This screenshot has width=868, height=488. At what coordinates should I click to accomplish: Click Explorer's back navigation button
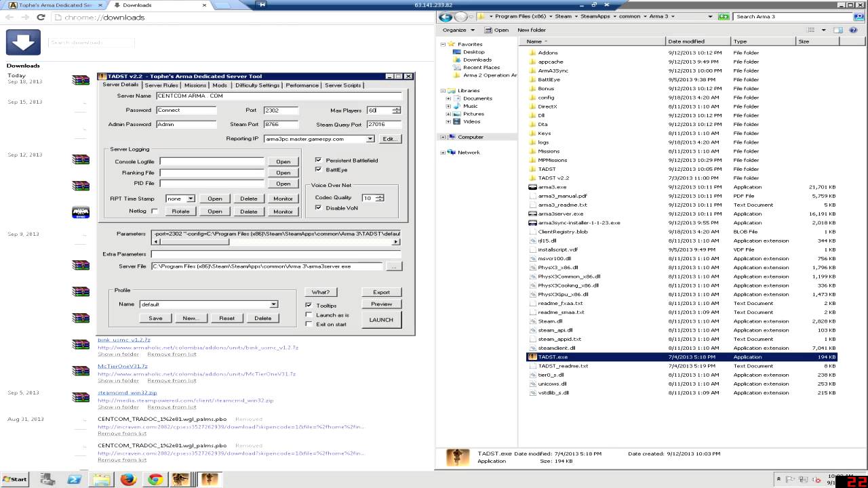point(446,16)
